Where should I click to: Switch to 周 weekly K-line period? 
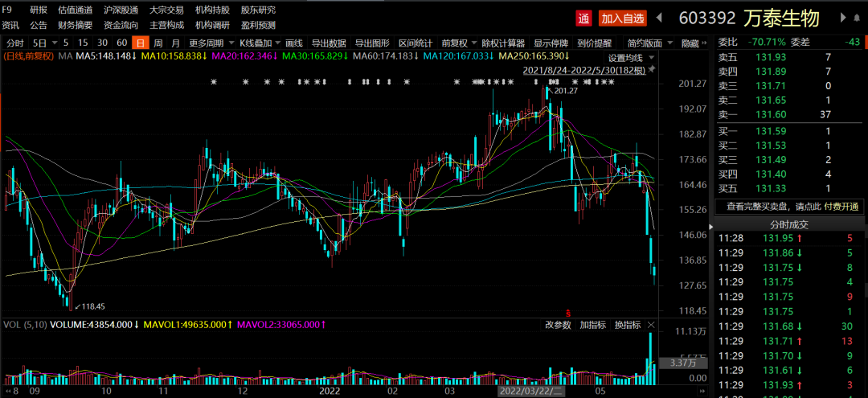(x=158, y=43)
